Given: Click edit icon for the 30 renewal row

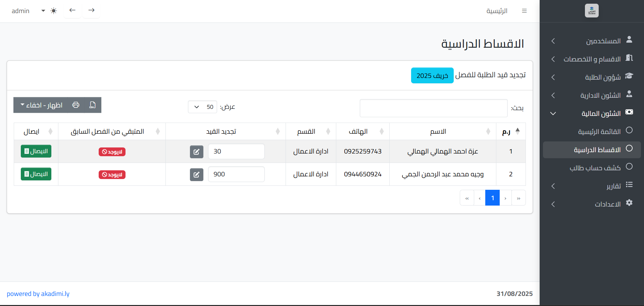Looking at the screenshot, I should point(196,152).
